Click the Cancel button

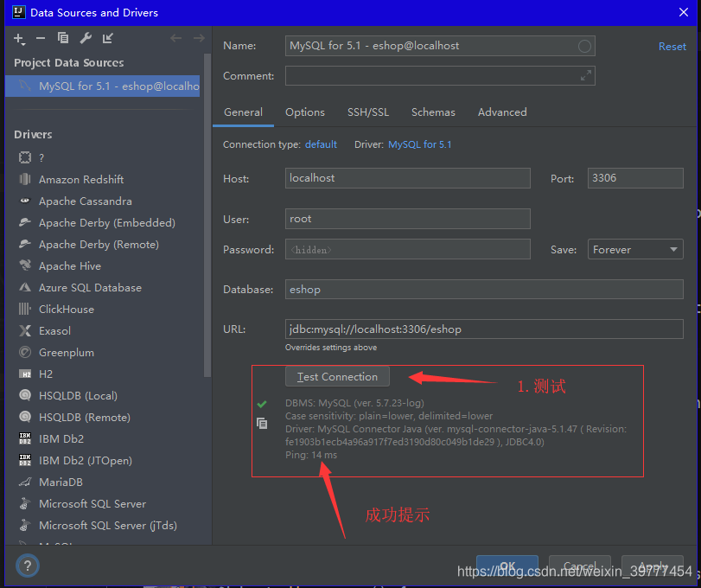[x=579, y=566]
